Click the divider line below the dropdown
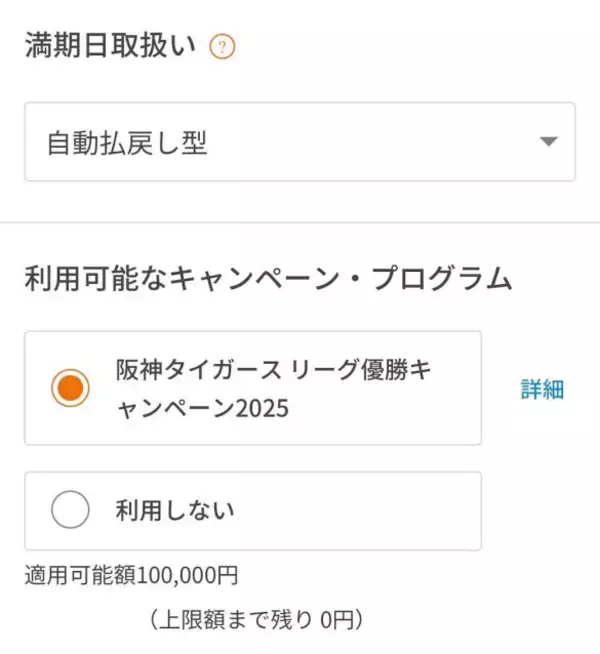The width and height of the screenshot is (600, 654). click(x=300, y=222)
